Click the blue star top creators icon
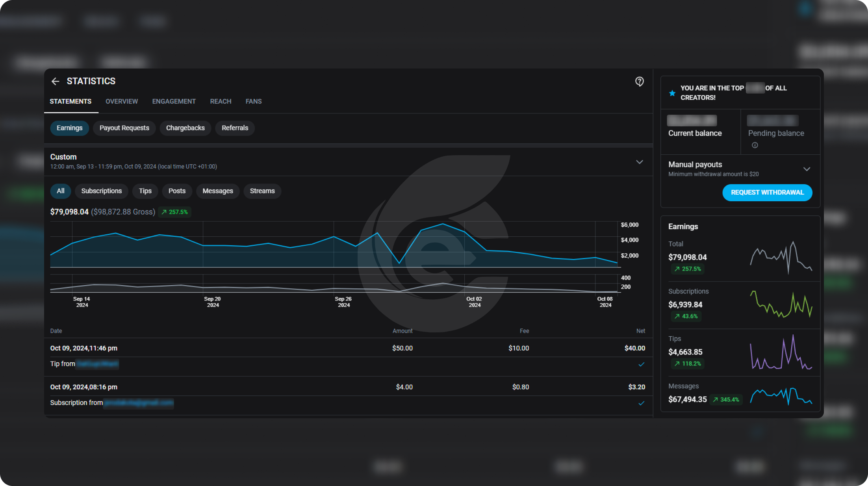 point(672,93)
